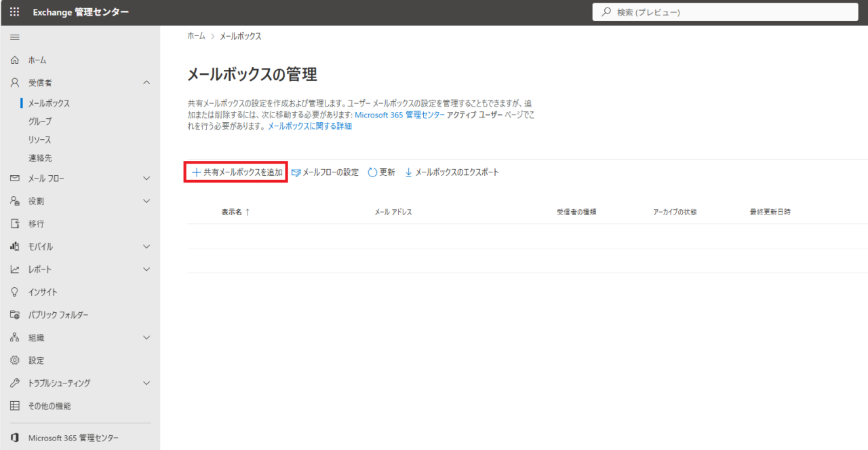Expand the 役割 section chevron

pyautogui.click(x=147, y=201)
